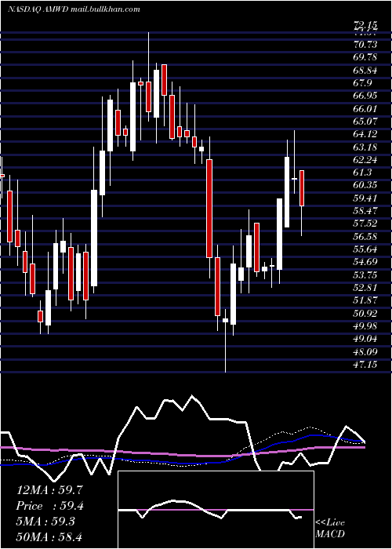The image size is (392, 549).
Task: Click the 49.04 price axis label
Action: point(365,339)
